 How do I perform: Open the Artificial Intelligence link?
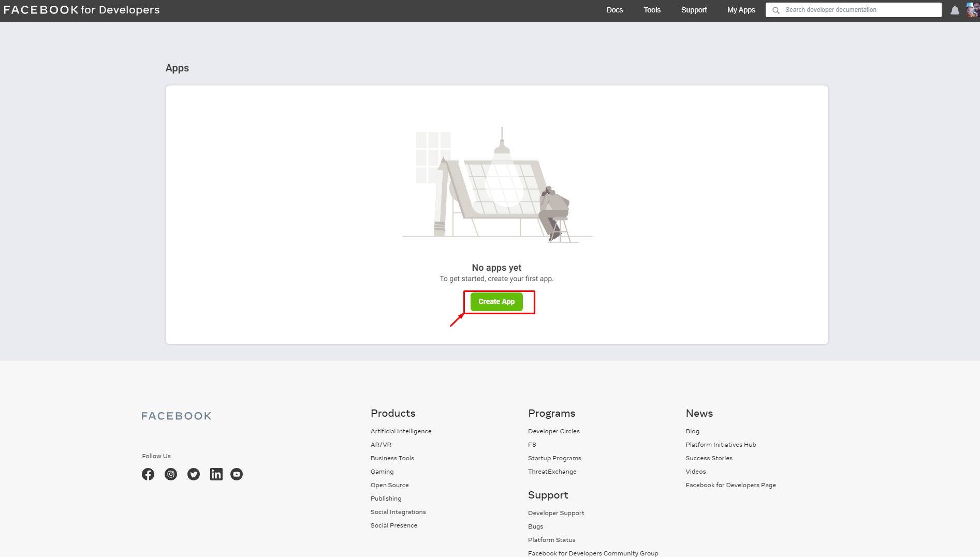(401, 431)
